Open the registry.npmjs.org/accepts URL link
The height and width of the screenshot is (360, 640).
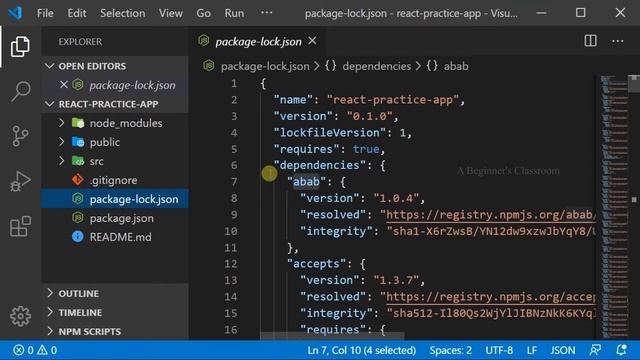[491, 297]
